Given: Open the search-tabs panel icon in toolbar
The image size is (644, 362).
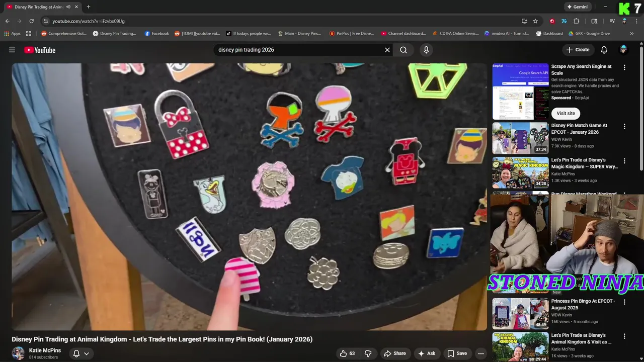Looking at the screenshot, I should [594, 21].
